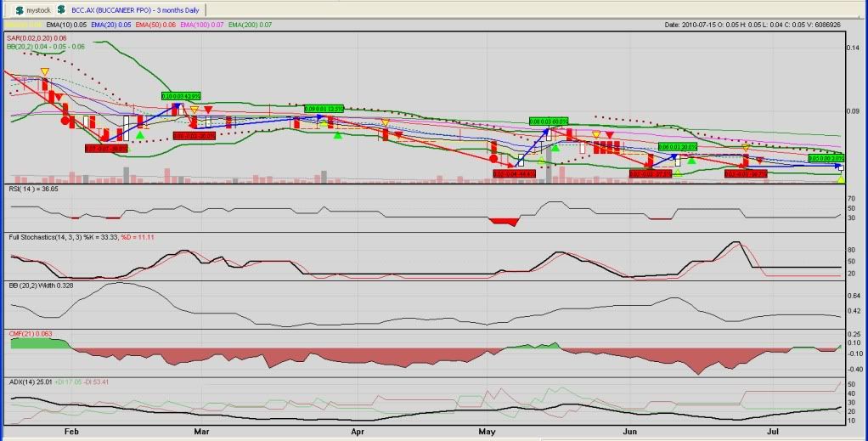
Task: Click the ADX(14) panel title
Action: tap(24, 382)
